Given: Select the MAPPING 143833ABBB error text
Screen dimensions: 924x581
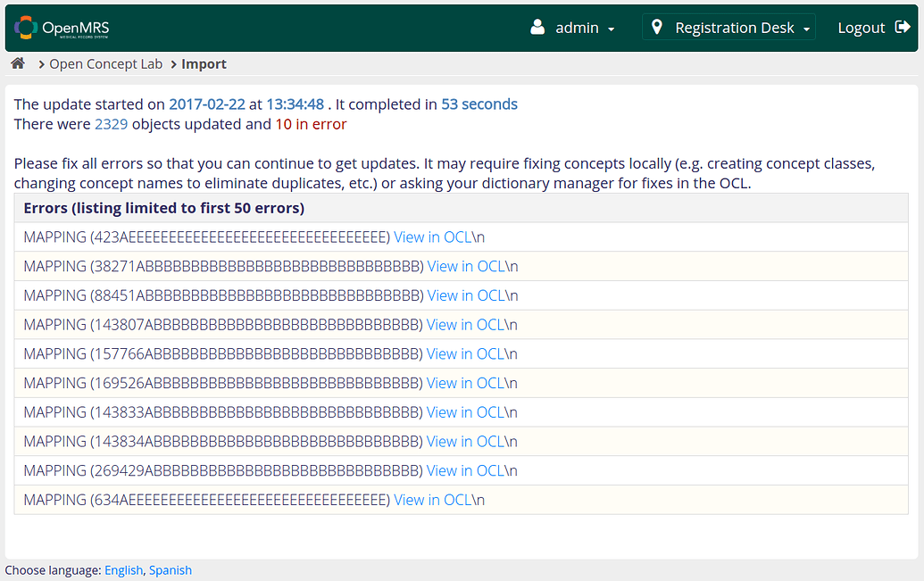Looking at the screenshot, I should coord(223,412).
